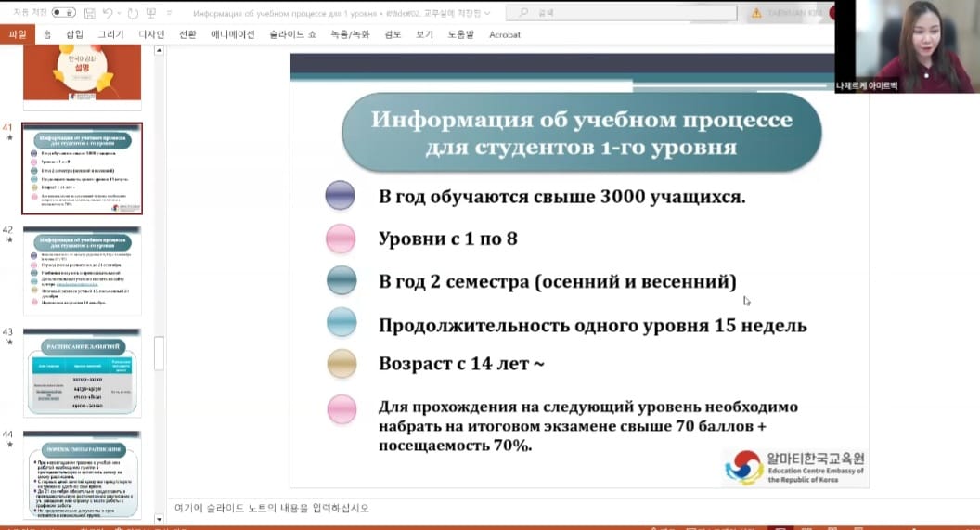Click slide 44 thumbnail in panel
The height and width of the screenshot is (530, 980).
(82, 473)
